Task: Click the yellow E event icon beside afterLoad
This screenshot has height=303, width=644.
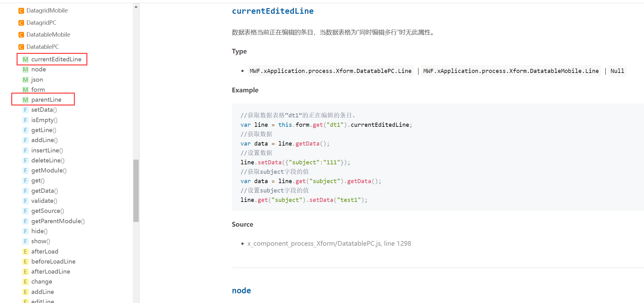Action: [25, 252]
